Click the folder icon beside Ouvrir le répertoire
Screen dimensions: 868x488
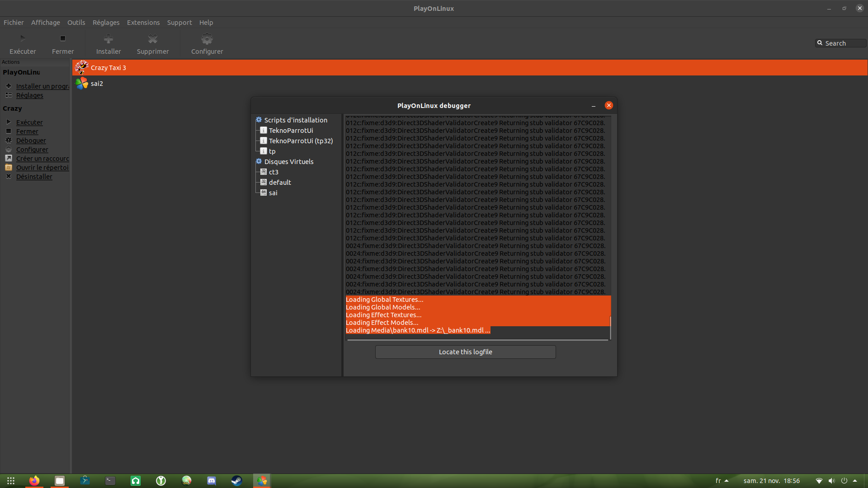[9, 167]
